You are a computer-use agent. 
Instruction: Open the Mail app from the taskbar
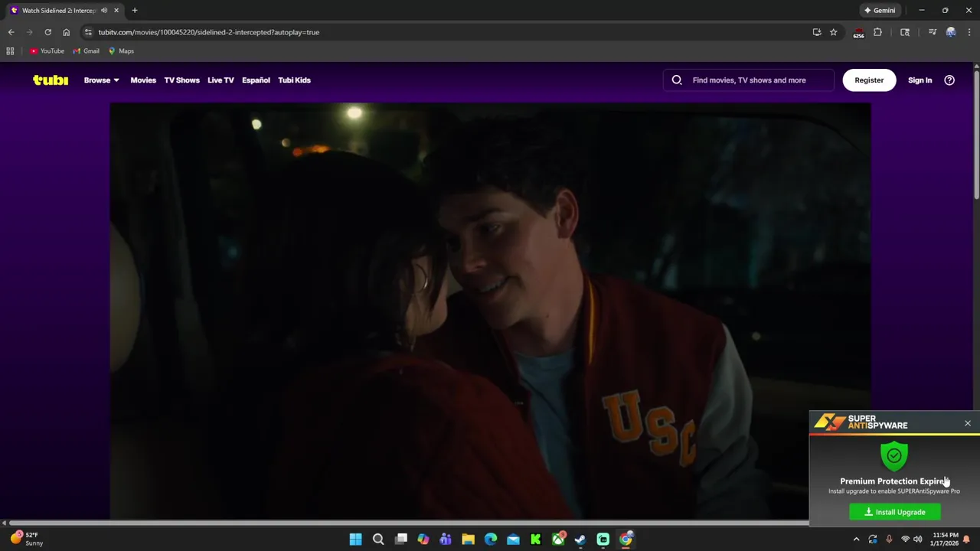point(513,540)
